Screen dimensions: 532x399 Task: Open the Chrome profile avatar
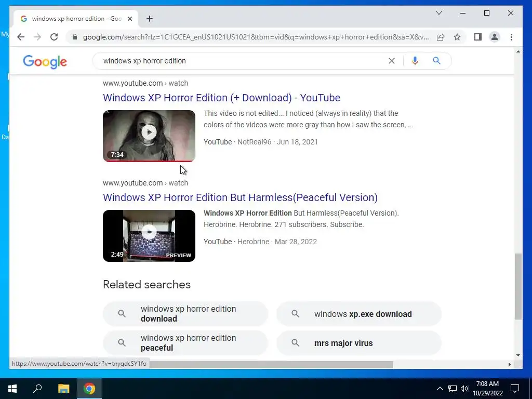495,37
